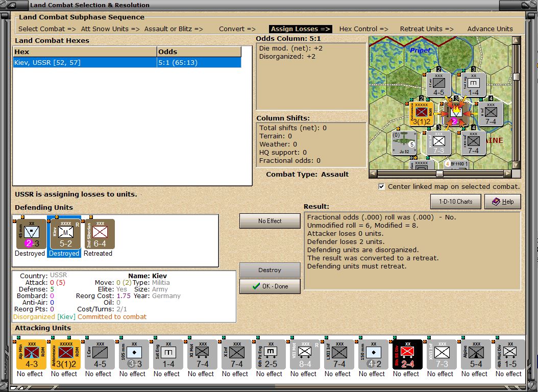Select the 6th Pz Eng 2-5 attacker
Image resolution: width=538 pixels, height=392 pixels.
pos(271,355)
